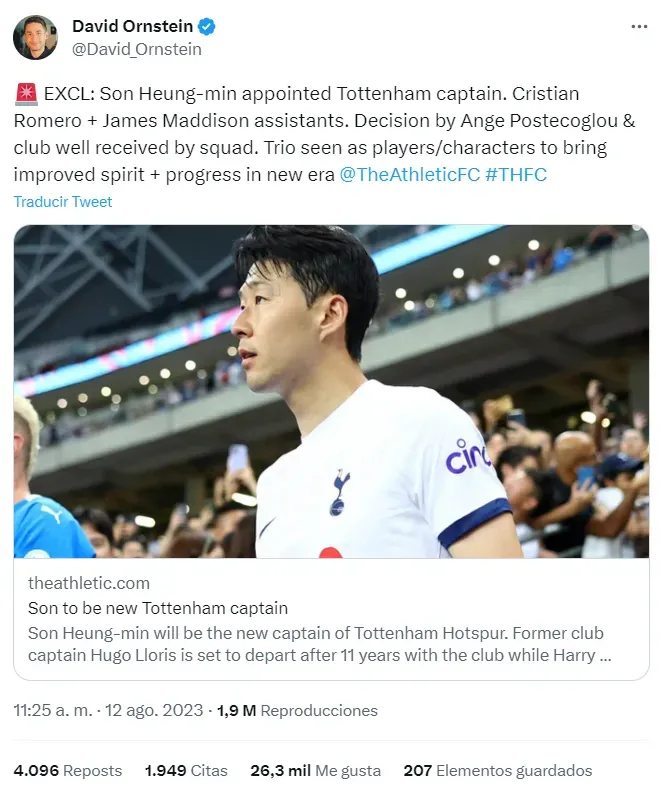Open 'Son to be new Tottenham captain' headline
660x785 pixels.
tap(158, 608)
